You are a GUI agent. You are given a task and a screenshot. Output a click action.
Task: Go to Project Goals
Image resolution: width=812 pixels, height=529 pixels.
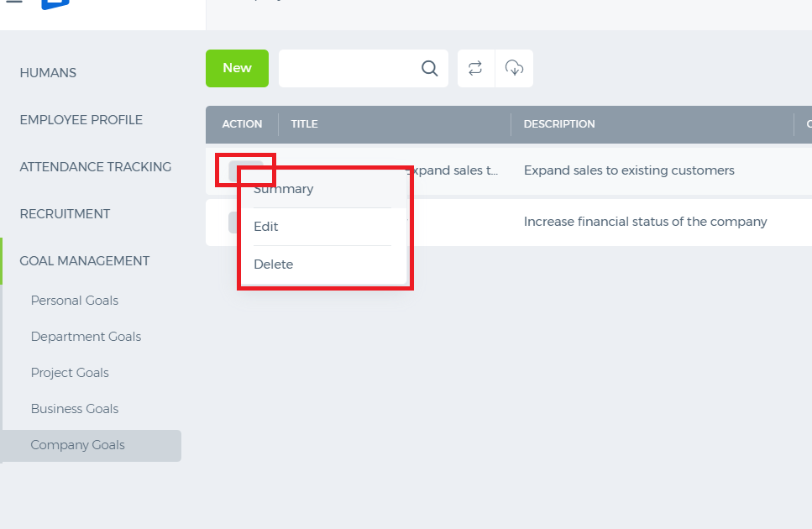point(70,373)
